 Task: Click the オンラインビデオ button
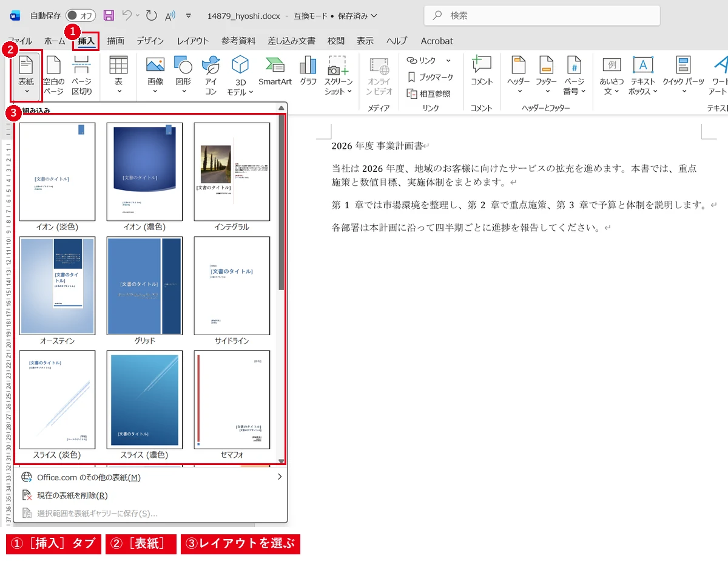click(x=380, y=75)
